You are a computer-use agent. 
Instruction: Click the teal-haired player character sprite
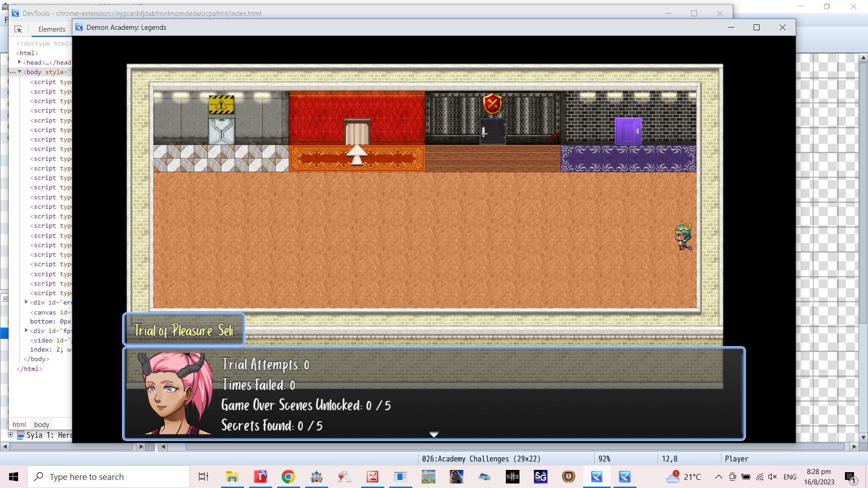point(683,237)
